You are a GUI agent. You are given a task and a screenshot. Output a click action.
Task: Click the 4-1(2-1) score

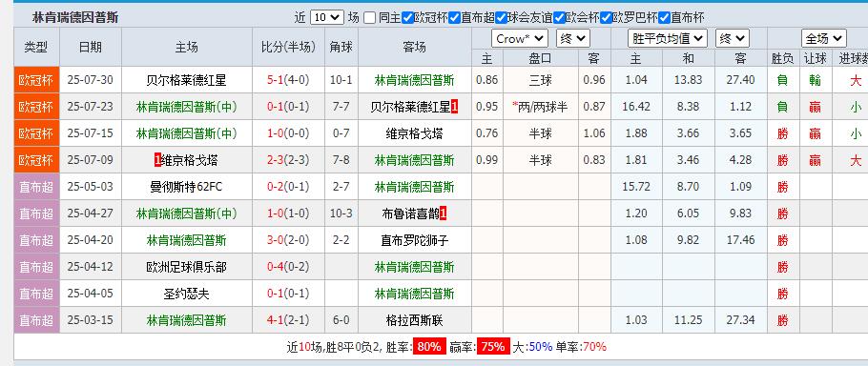point(288,320)
